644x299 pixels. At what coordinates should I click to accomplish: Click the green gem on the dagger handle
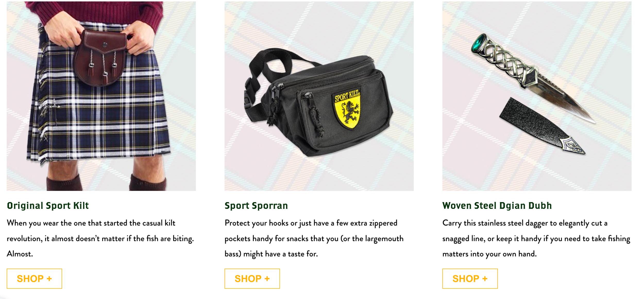tap(479, 43)
